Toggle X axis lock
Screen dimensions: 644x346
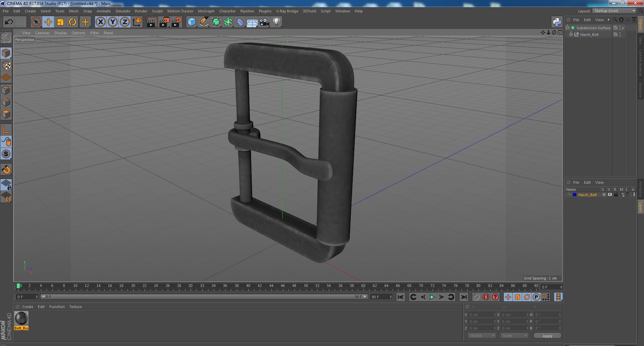[100, 22]
